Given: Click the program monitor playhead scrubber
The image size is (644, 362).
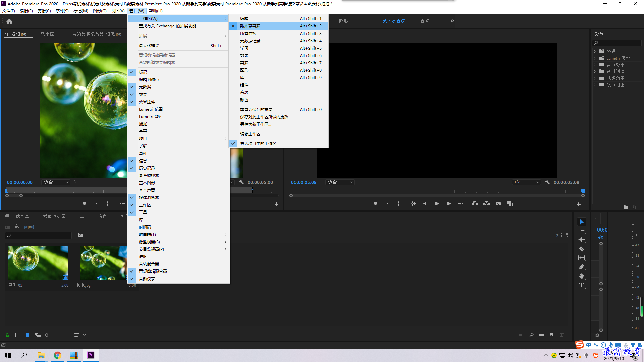Looking at the screenshot, I should 583,191.
